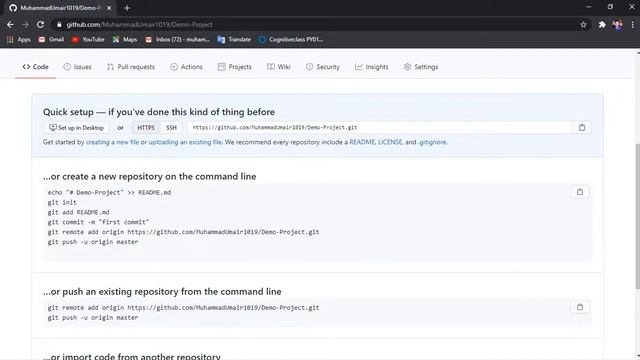Click the 'echo "# Demo-Project" >> README.md' line

pyautogui.click(x=109, y=193)
